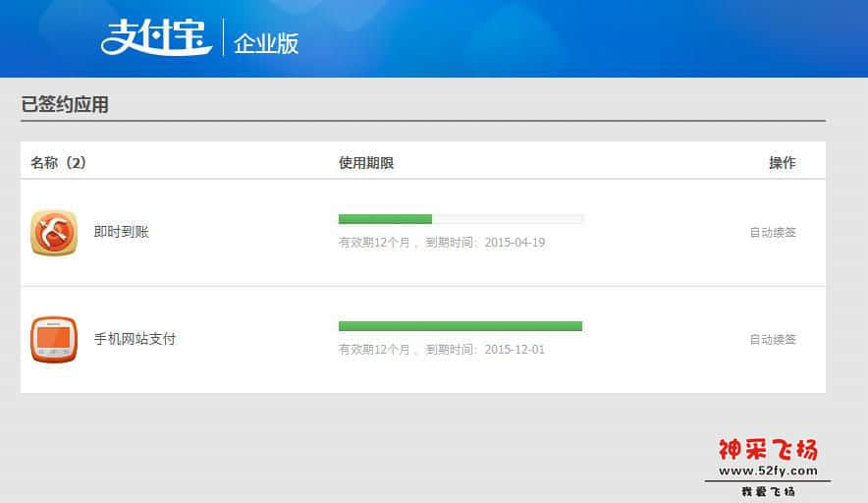Click 自动续签 for 即时到账
Viewport: 868px width, 503px height.
tap(773, 233)
